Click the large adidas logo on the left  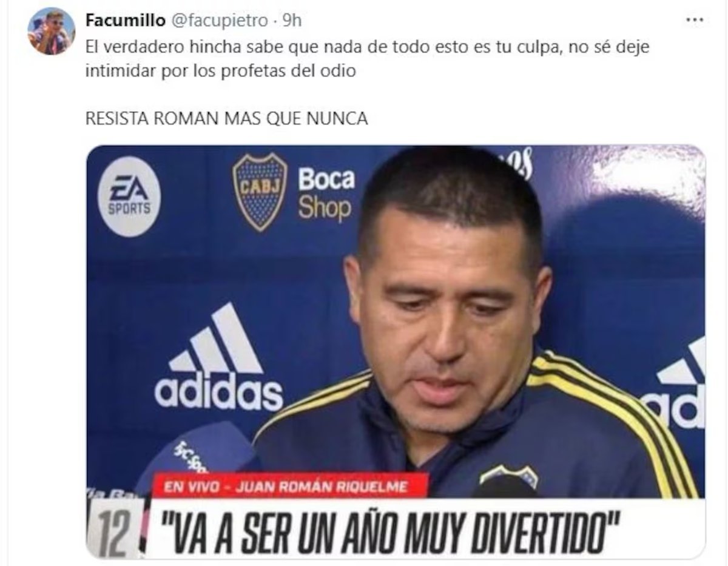218,358
